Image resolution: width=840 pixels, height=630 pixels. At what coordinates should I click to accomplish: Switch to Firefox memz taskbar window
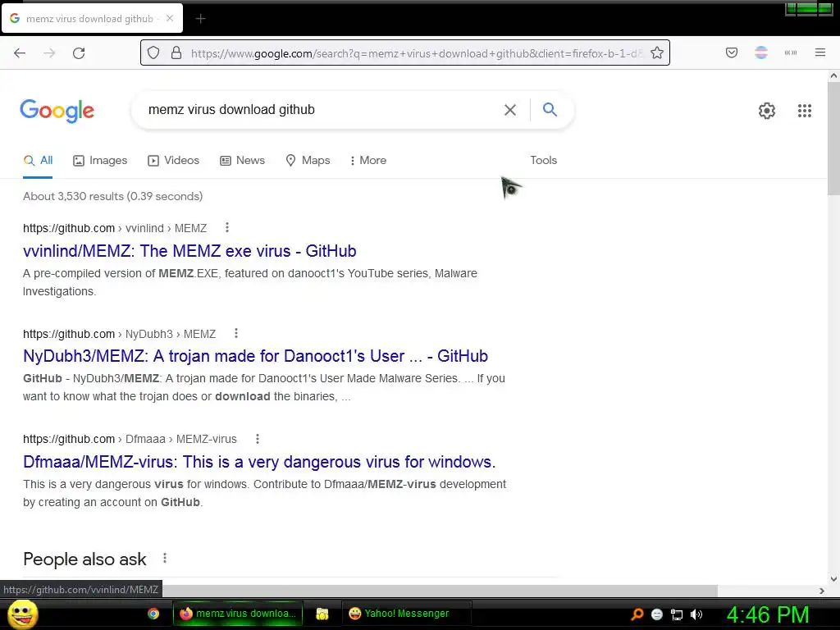click(x=238, y=614)
